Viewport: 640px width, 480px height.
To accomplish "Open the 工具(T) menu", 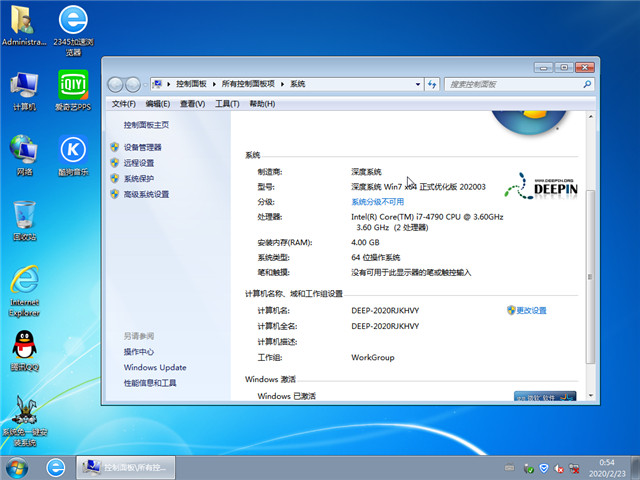I will (227, 104).
